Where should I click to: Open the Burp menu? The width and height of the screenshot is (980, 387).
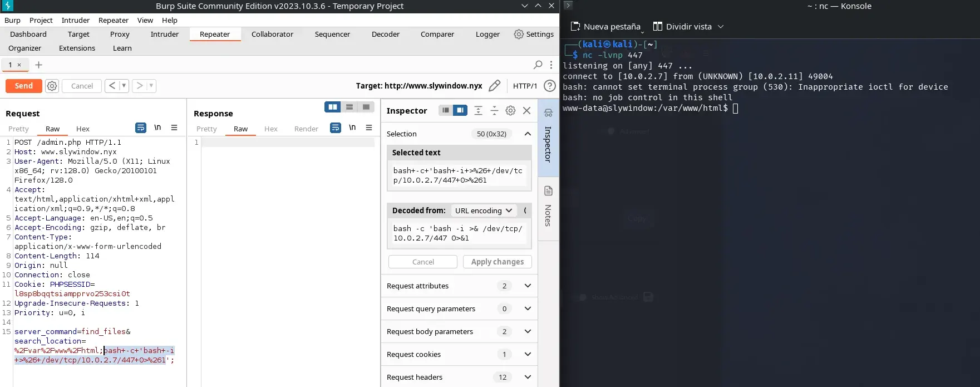click(12, 20)
